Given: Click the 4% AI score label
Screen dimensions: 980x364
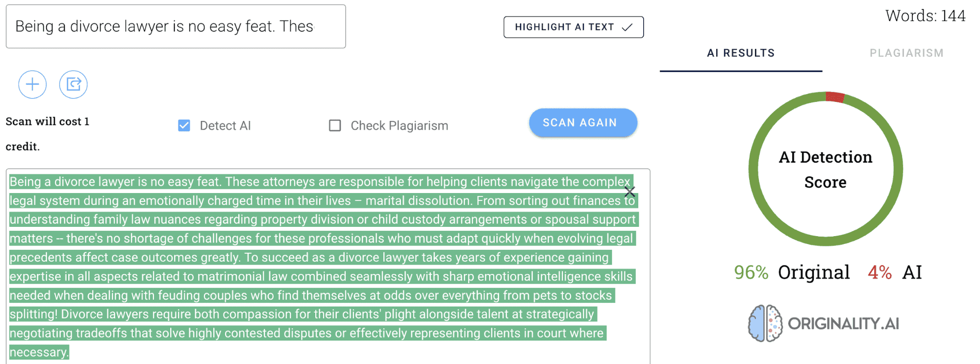Looking at the screenshot, I should [x=895, y=272].
